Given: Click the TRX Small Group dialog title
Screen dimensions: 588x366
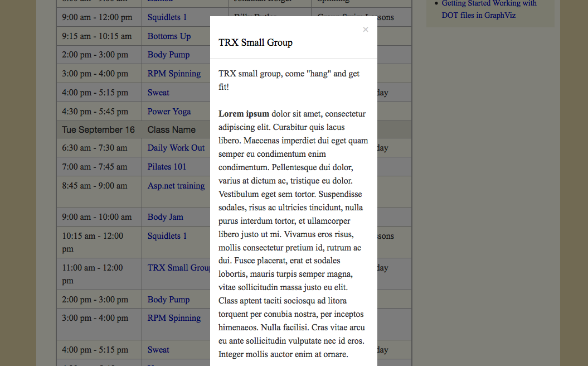Looking at the screenshot, I should pos(255,42).
